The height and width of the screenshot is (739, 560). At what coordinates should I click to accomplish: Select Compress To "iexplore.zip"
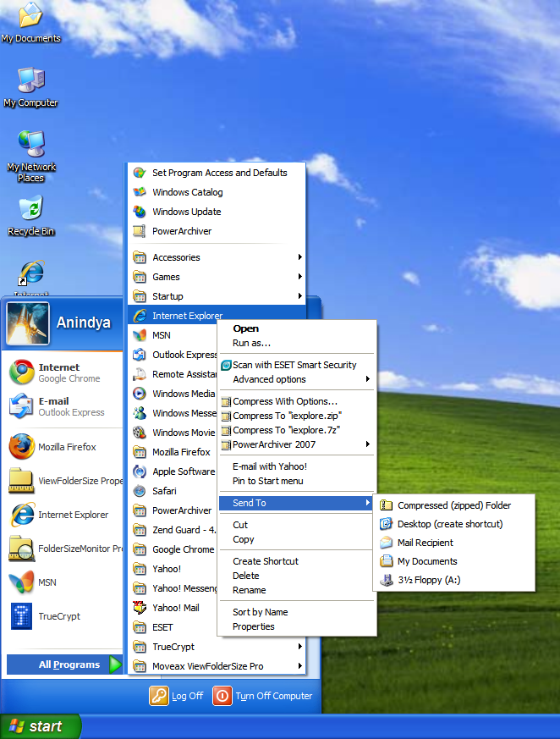297,416
